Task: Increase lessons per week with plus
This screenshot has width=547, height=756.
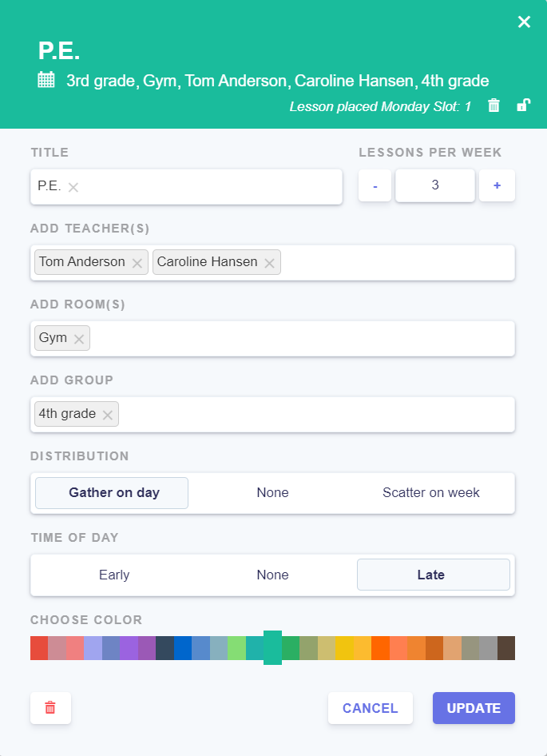Action: click(497, 185)
